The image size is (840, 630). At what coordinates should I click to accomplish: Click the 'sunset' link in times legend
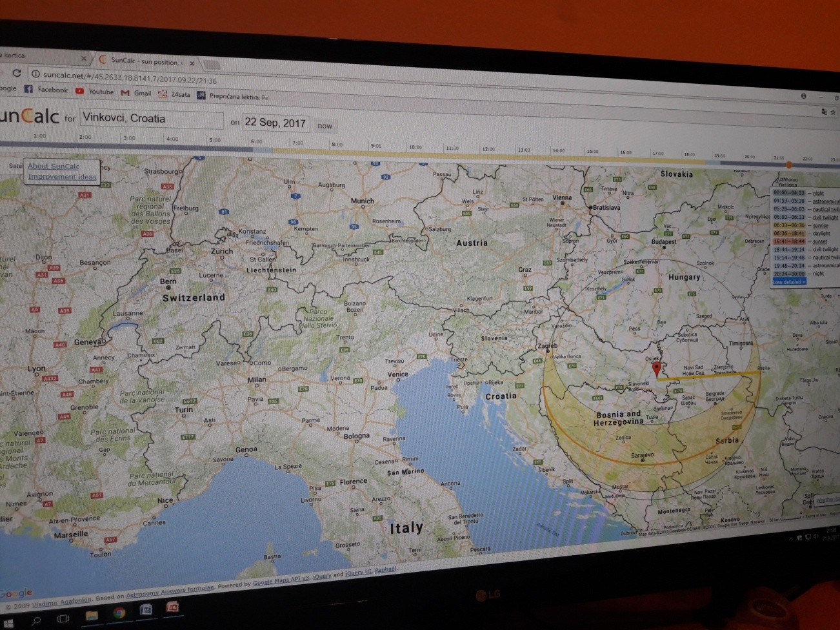click(x=819, y=241)
